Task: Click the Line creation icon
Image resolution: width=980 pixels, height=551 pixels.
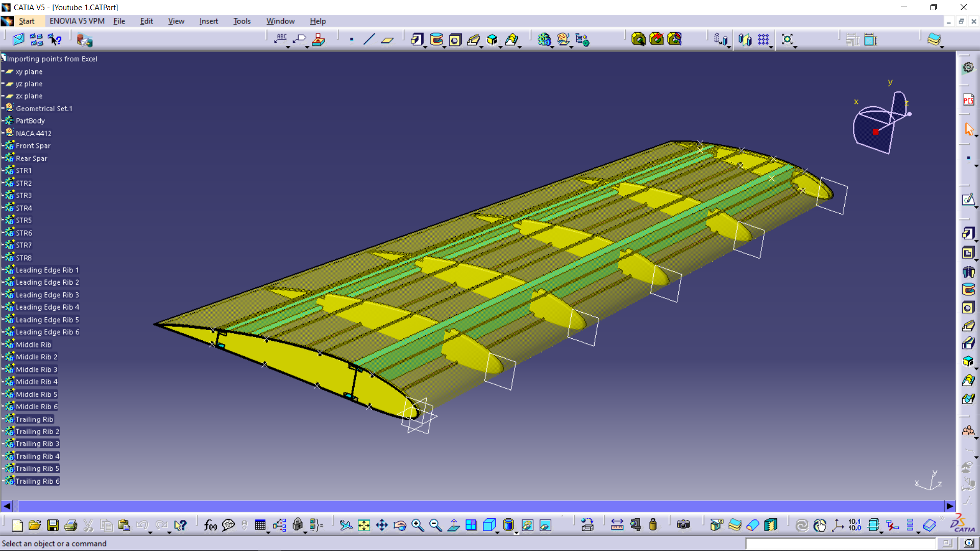Action: pyautogui.click(x=369, y=39)
